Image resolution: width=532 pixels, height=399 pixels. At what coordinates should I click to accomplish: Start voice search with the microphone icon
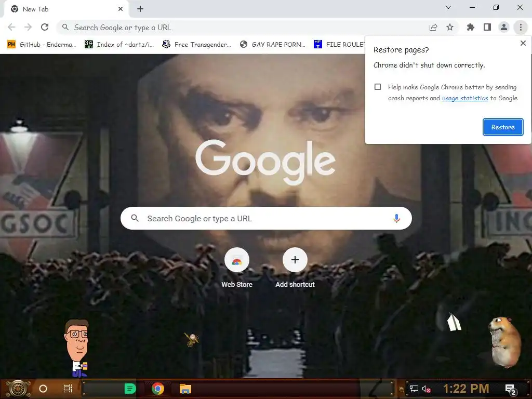coord(396,218)
